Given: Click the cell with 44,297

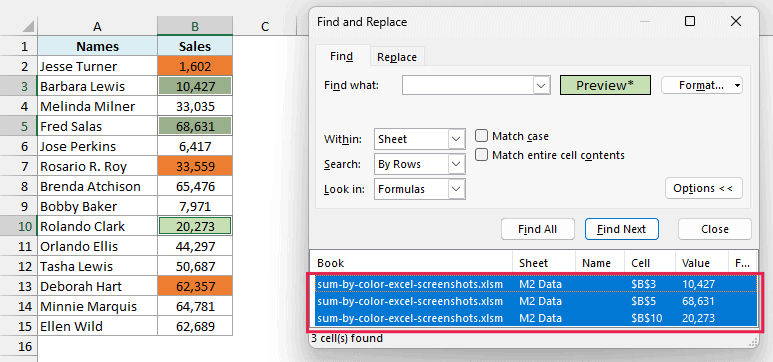Looking at the screenshot, I should 195,246.
